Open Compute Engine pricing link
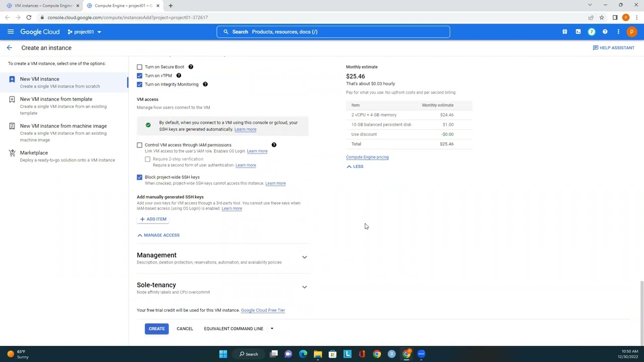This screenshot has height=362, width=644. (x=367, y=157)
